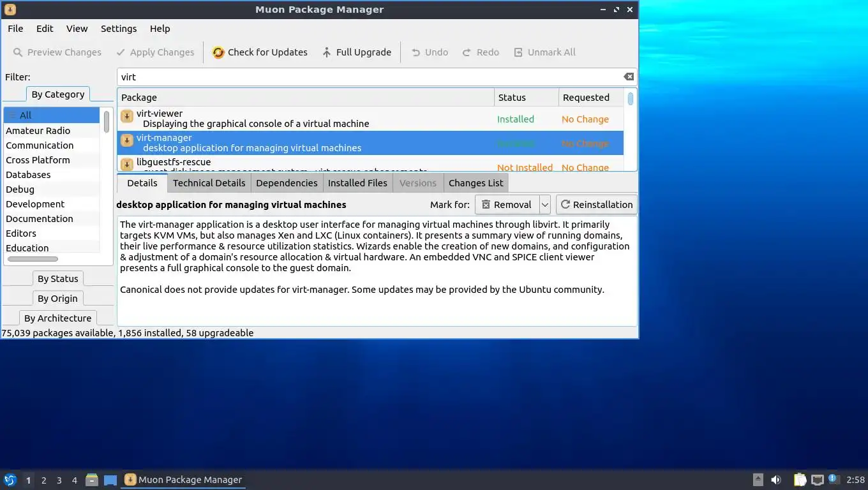Screen dimensions: 868x490
Task: Expand the By Status filter section
Action: (57, 279)
